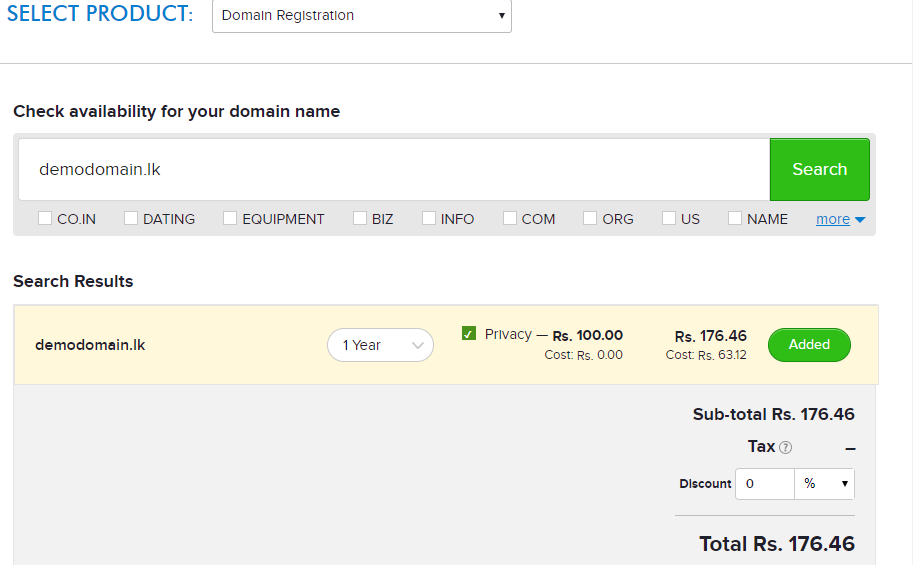Select the INFO extension checkbox
Screen dimensions: 913x565
429,218
